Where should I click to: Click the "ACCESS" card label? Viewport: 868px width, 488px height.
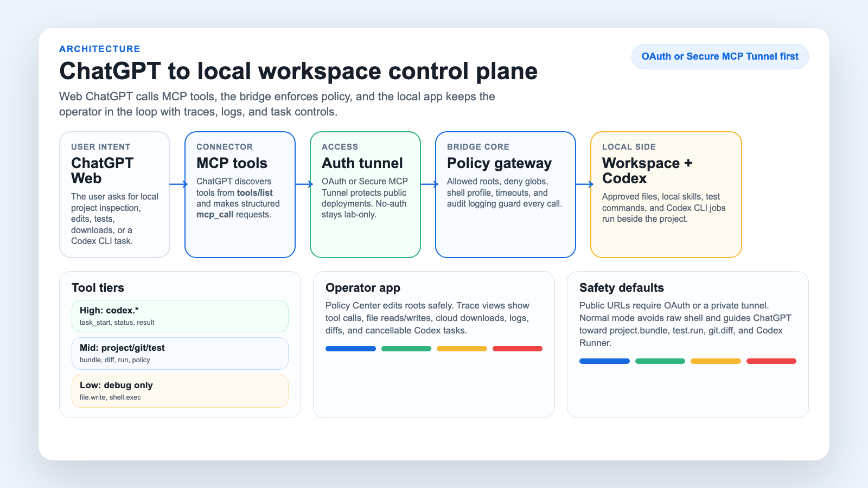(340, 147)
